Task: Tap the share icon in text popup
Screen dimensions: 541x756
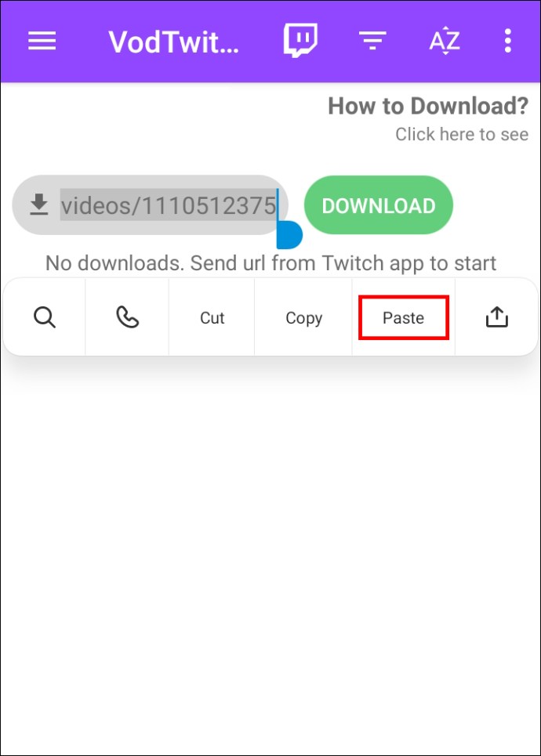Action: tap(496, 317)
